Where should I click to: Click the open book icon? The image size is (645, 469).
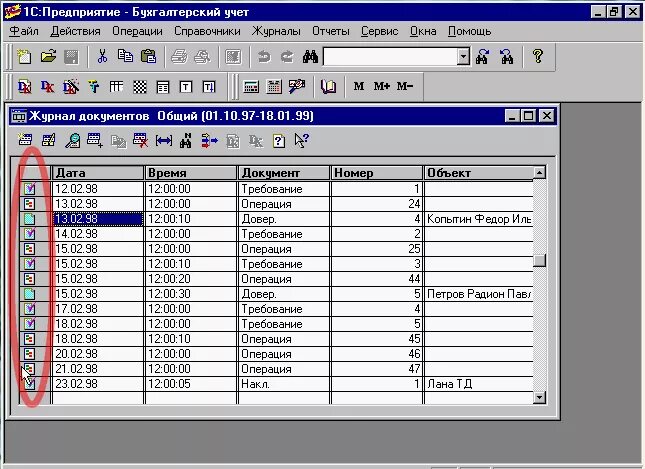coord(328,86)
